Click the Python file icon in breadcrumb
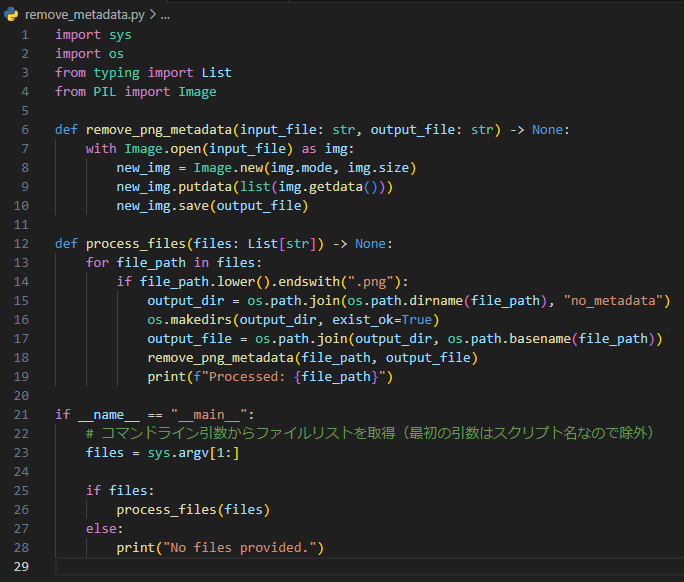 (x=11, y=14)
